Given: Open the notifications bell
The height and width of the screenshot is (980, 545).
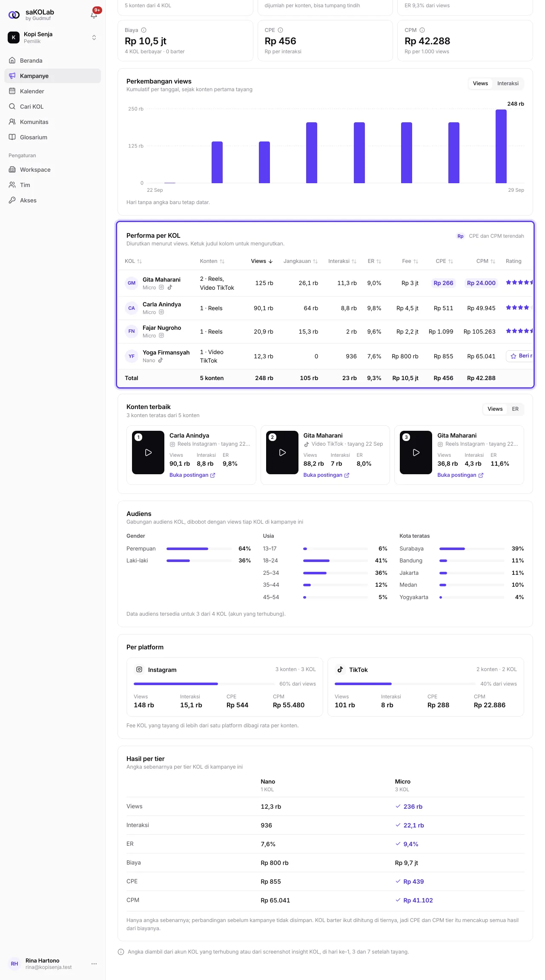Looking at the screenshot, I should 94,15.
